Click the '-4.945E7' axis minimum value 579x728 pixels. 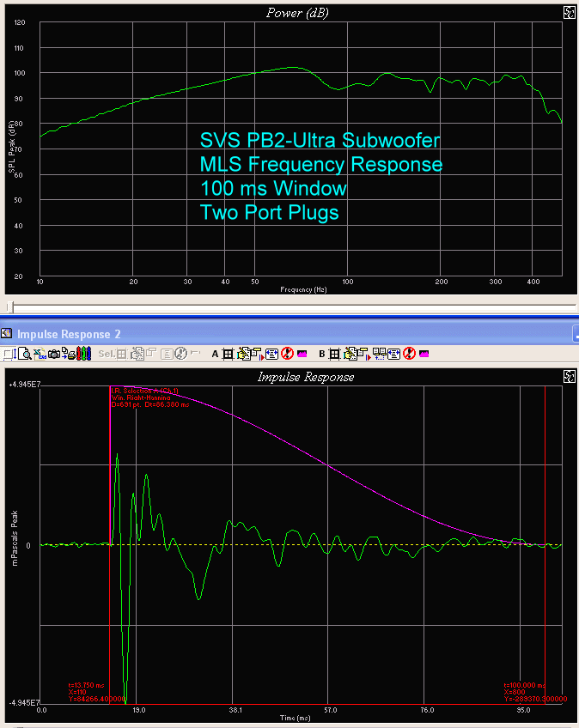click(x=23, y=703)
